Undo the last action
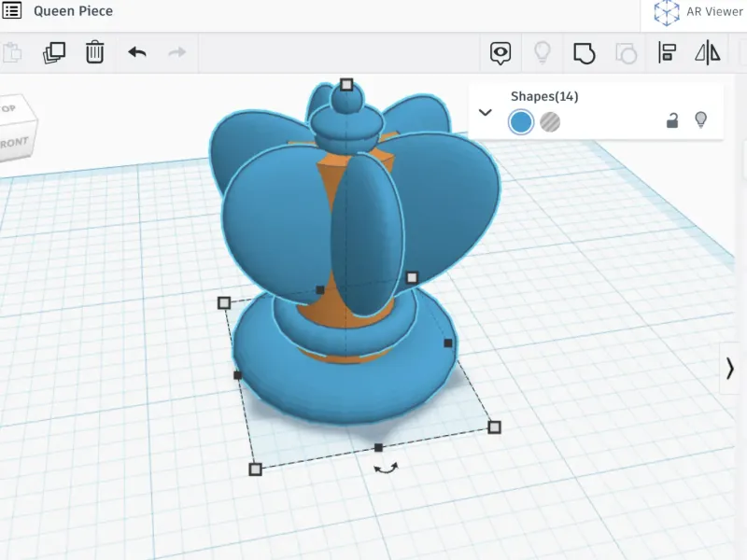This screenshot has width=747, height=560. (x=137, y=52)
